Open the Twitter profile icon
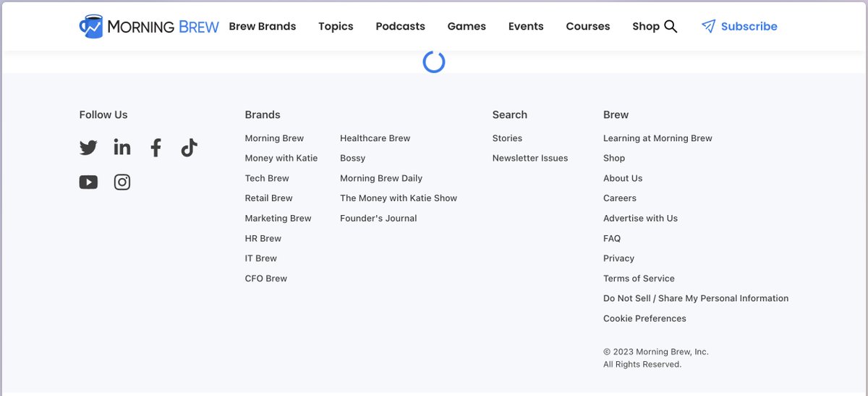 tap(88, 148)
